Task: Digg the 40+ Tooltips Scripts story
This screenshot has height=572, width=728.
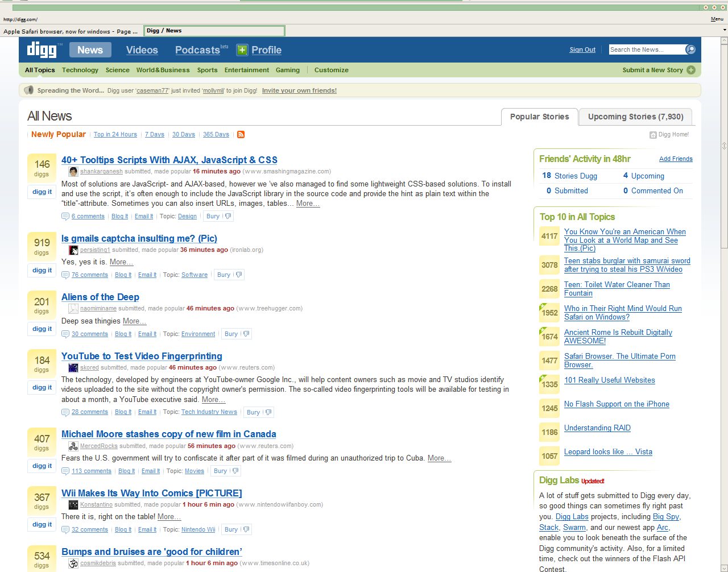Action: [x=42, y=192]
